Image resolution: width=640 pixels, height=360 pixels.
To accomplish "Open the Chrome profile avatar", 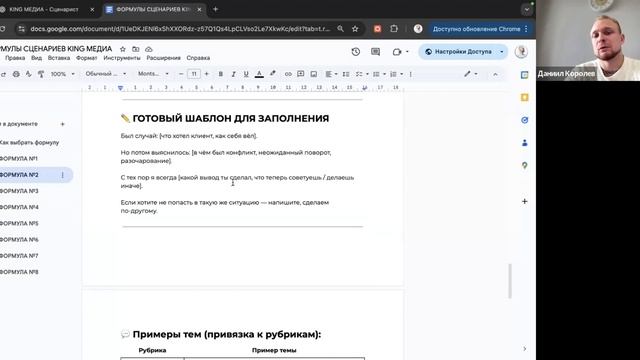I will (x=418, y=29).
